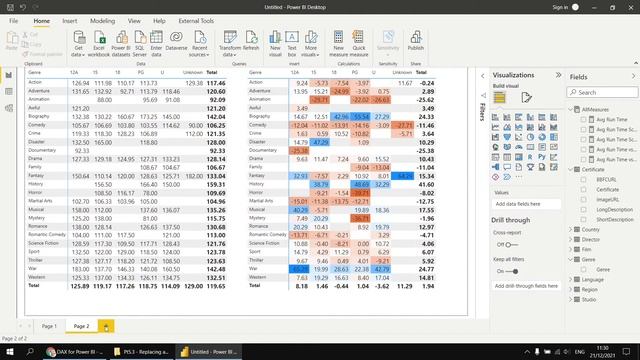
Task: Select the R script visual
Action: (530, 157)
